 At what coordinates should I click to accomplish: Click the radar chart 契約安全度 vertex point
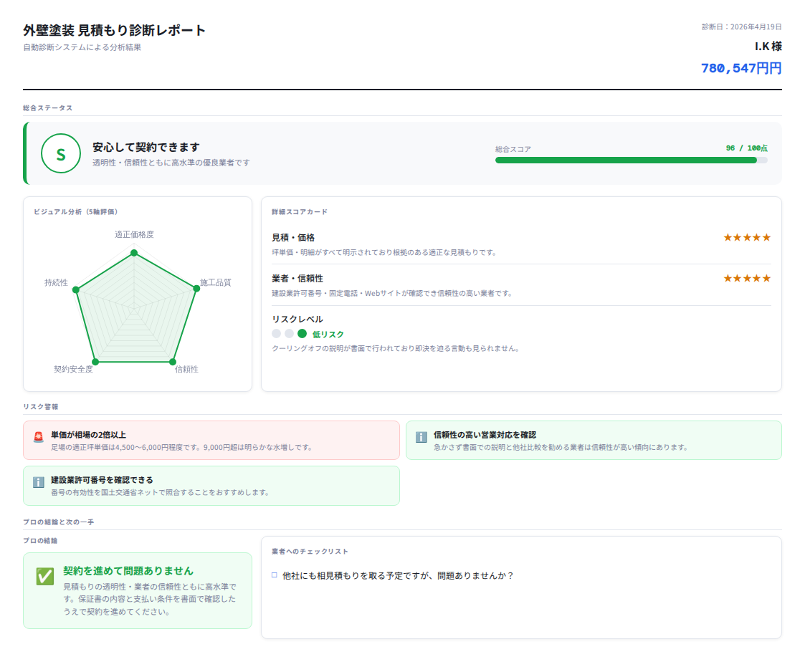tap(95, 362)
